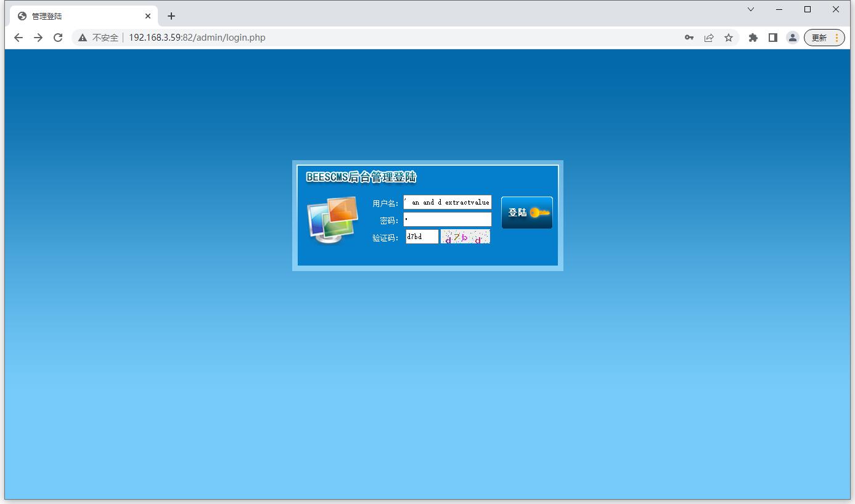Screen dimensions: 855x504
Task: Open a new browser tab
Action: [x=171, y=16]
